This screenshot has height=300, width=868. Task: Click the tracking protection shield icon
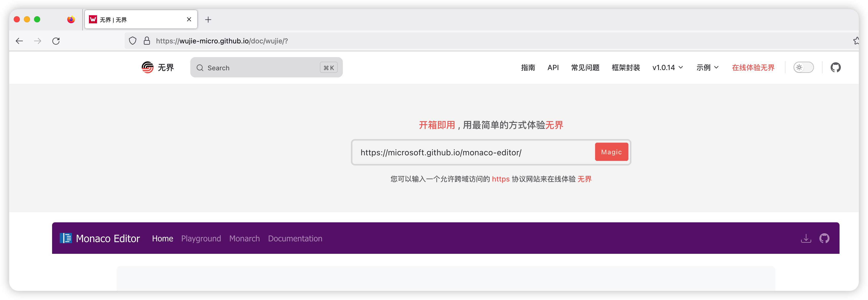132,40
